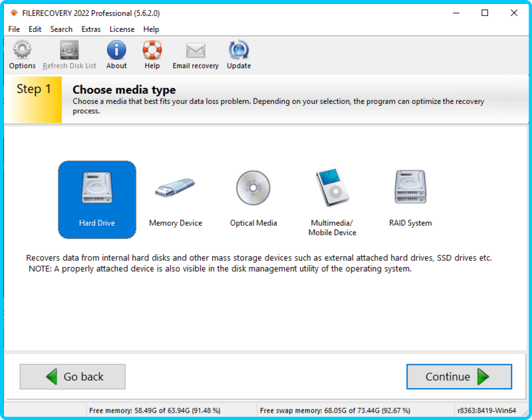Minimize the FILERECOVERY window
Screen dimensions: 532x420
point(456,13)
